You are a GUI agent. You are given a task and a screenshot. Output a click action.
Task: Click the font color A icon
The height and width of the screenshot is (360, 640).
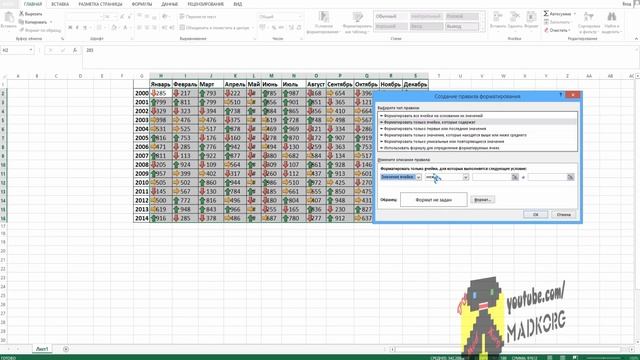tap(125, 27)
